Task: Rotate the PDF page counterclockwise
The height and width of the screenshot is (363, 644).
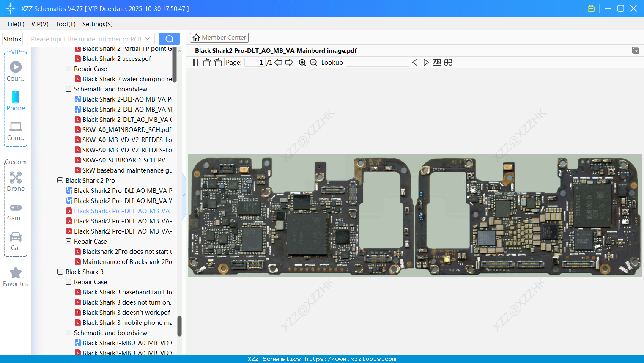Action: (x=206, y=62)
